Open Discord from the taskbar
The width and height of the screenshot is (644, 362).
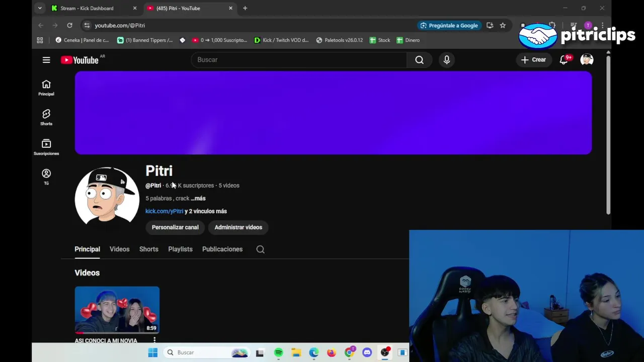[x=367, y=352]
